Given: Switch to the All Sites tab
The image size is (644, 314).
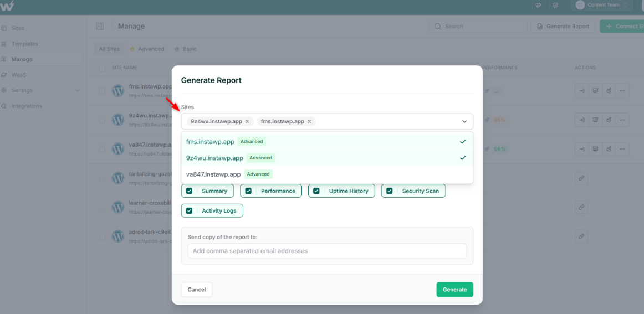Looking at the screenshot, I should click(109, 49).
